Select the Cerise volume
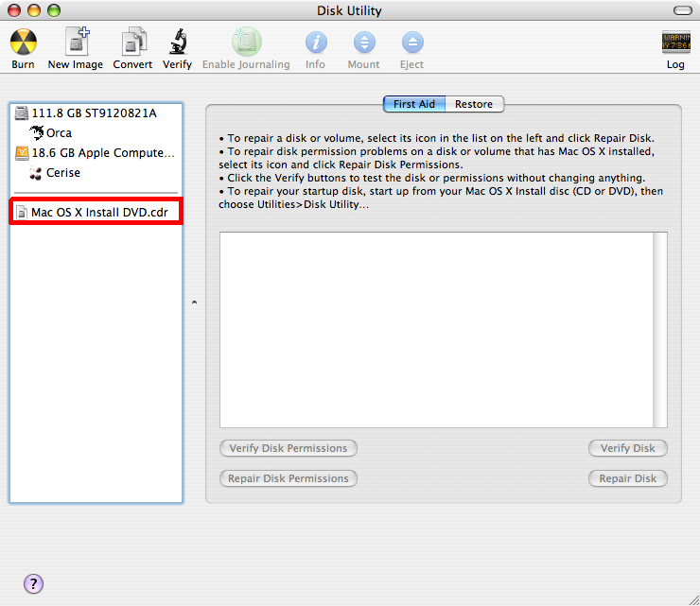The width and height of the screenshot is (700, 606). tap(96, 173)
